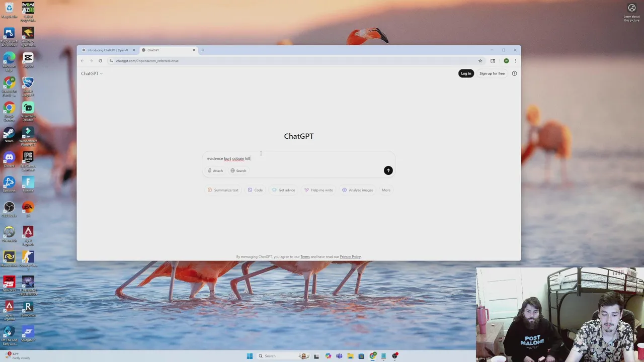Go forward in the browser
Viewport: 644px width, 362px height.
pyautogui.click(x=91, y=61)
